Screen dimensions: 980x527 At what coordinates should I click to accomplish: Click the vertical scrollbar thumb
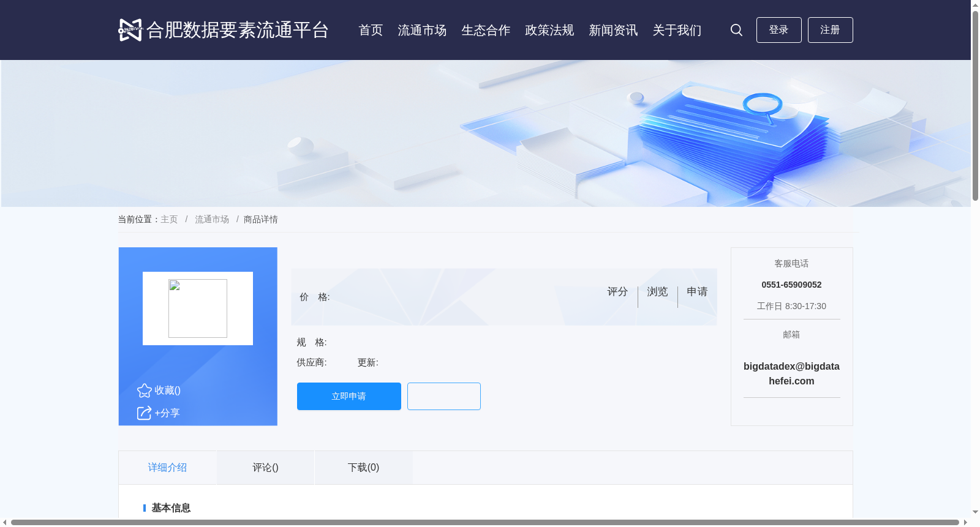coord(975,105)
